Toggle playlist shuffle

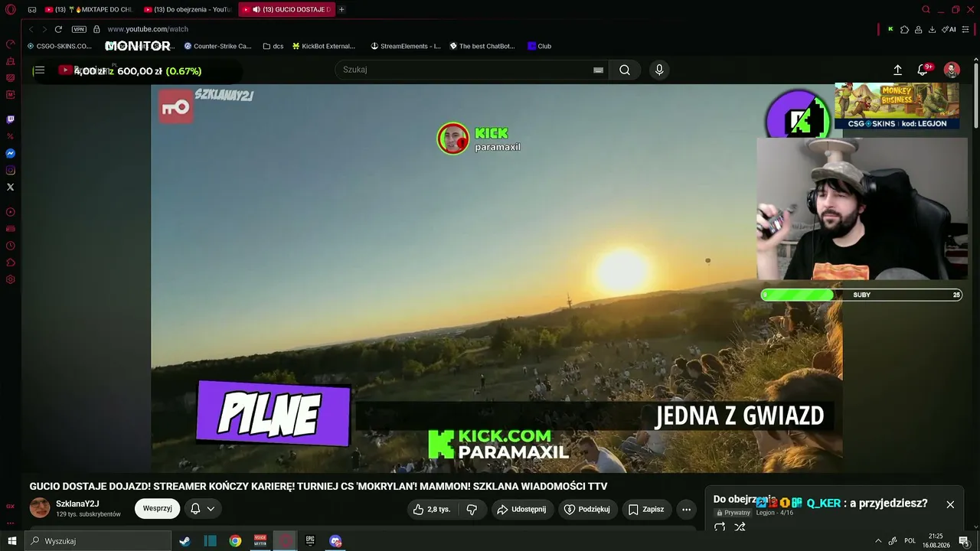point(740,527)
